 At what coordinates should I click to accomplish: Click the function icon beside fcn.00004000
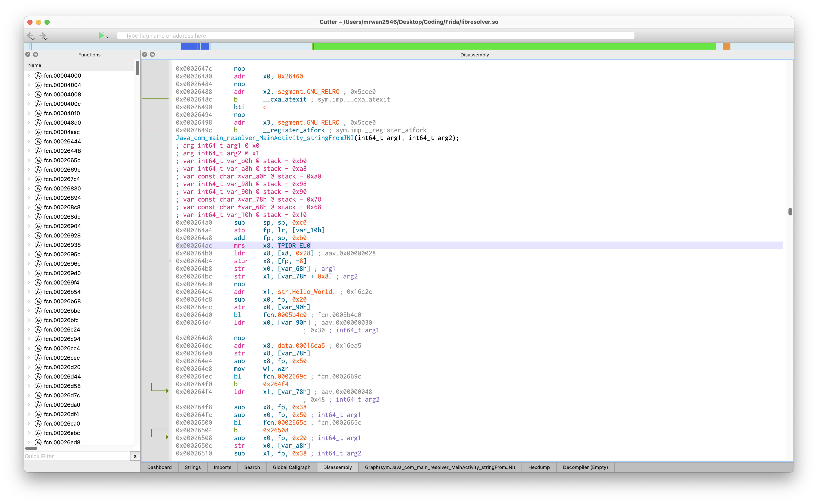(x=38, y=76)
